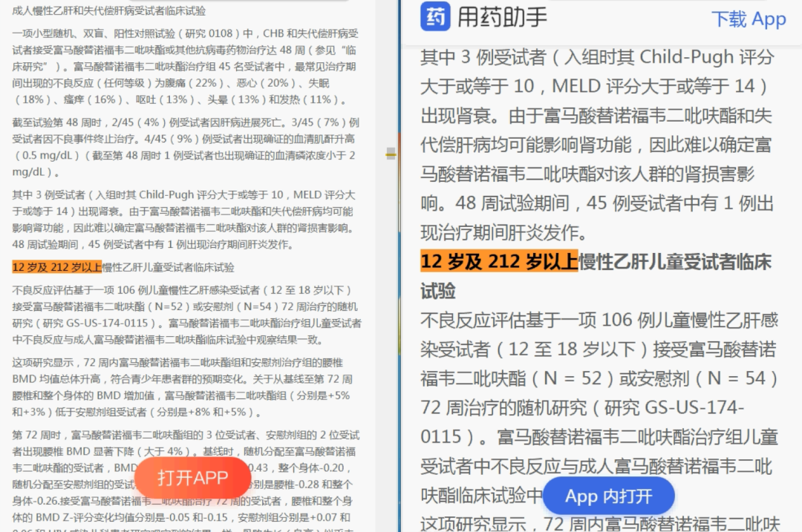Tap the 下载 App link
This screenshot has width=802, height=532.
(x=748, y=19)
